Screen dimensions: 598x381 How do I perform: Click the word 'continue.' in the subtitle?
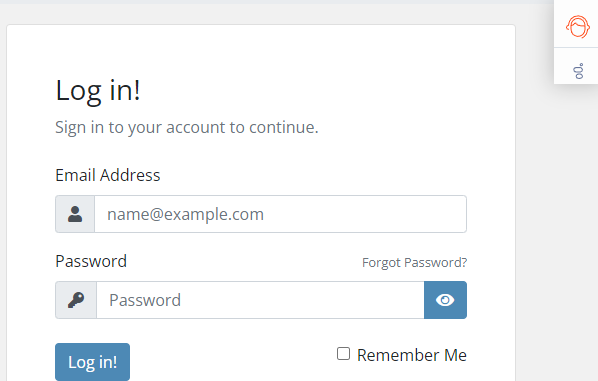(283, 127)
